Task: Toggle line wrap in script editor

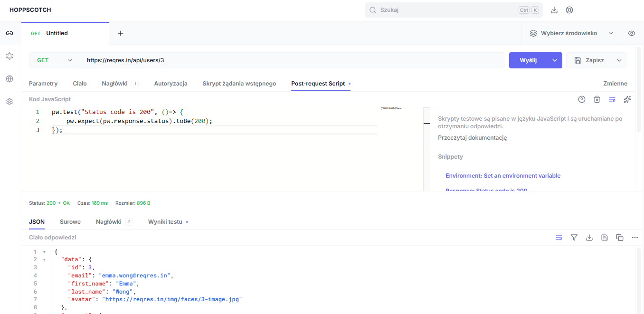Action: point(612,99)
